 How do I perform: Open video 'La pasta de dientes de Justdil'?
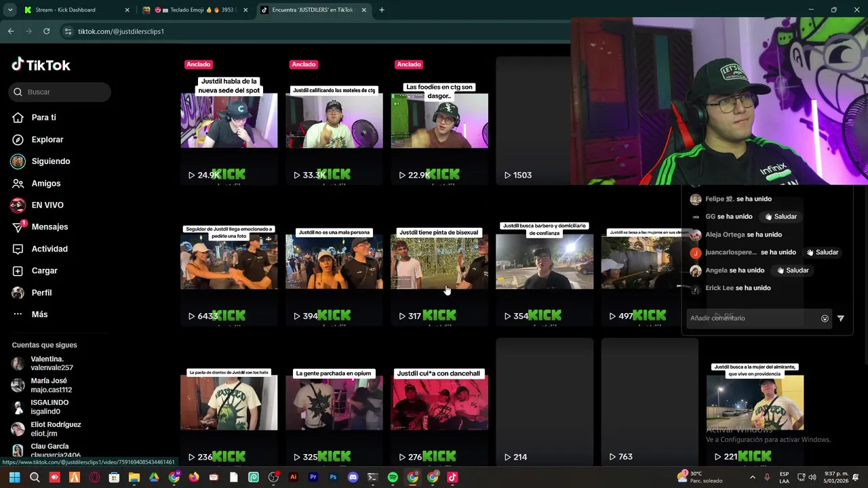[x=229, y=403]
